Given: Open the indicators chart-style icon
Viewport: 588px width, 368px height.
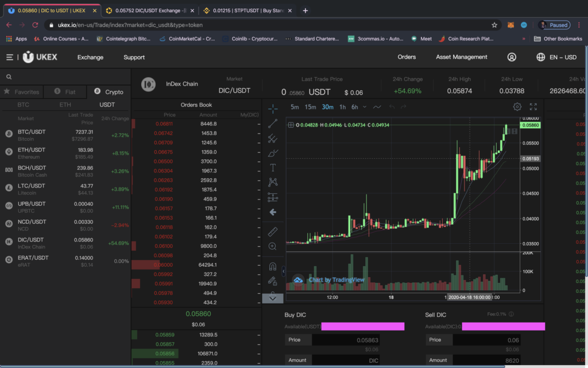Looking at the screenshot, I should click(x=377, y=107).
